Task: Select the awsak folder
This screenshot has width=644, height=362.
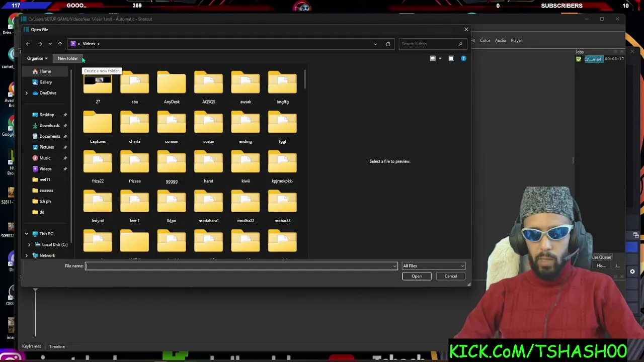Action: (246, 88)
